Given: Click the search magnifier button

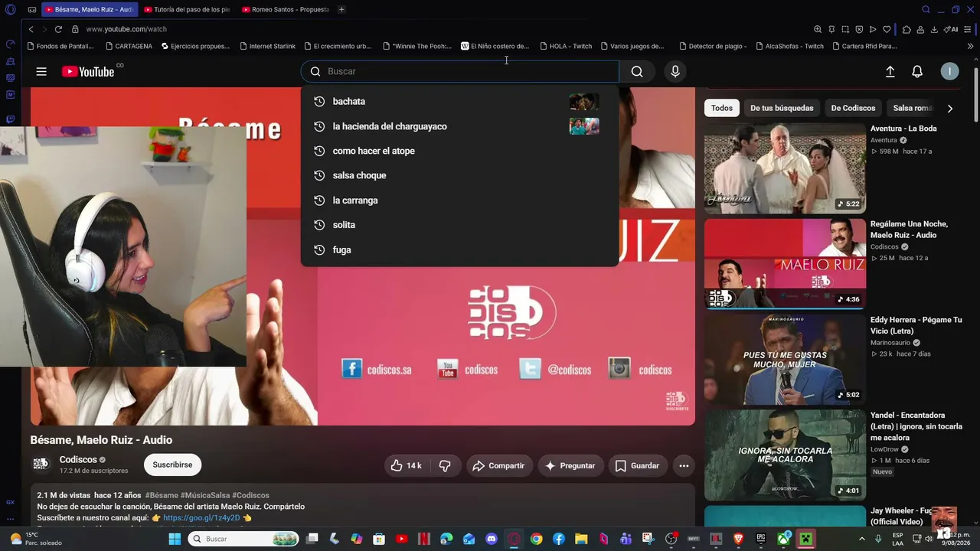Looking at the screenshot, I should pyautogui.click(x=637, y=71).
